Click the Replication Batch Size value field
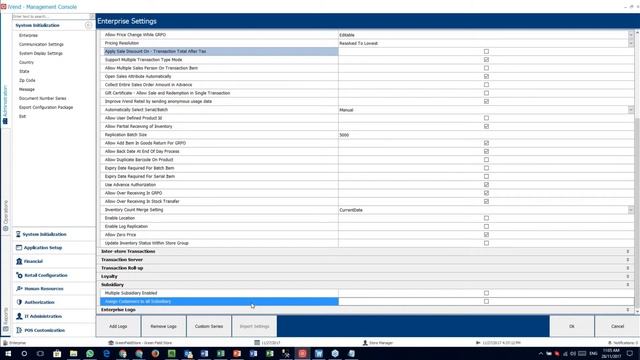Viewport: 640px width, 360px height. click(486, 135)
